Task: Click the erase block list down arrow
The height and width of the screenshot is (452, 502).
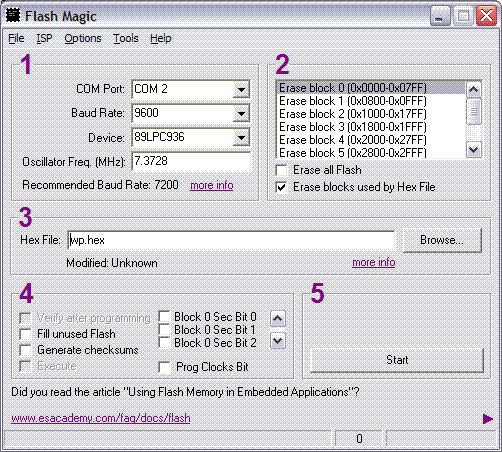Action: pyautogui.click(x=474, y=150)
